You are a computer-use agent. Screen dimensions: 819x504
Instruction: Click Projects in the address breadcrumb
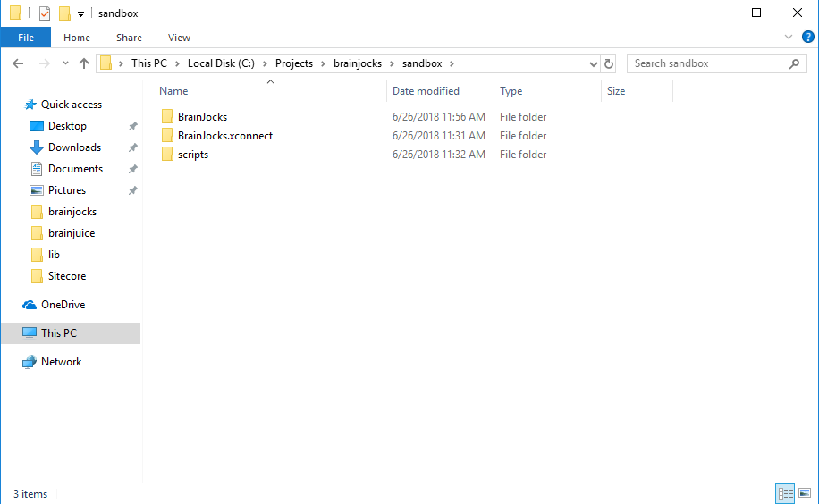click(294, 63)
